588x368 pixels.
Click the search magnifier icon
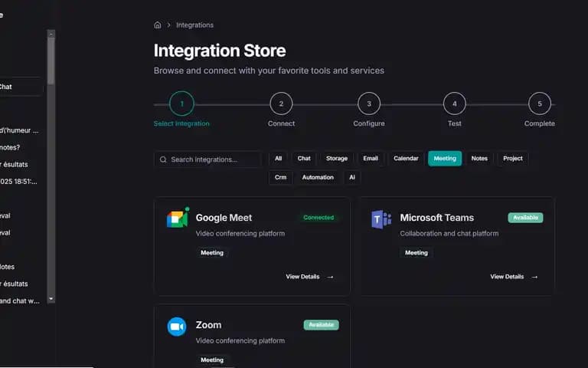pyautogui.click(x=163, y=159)
